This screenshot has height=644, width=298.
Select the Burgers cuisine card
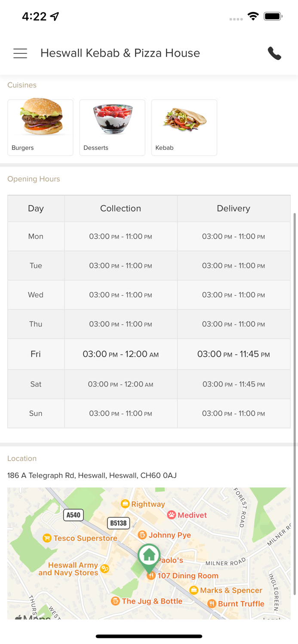(x=40, y=127)
